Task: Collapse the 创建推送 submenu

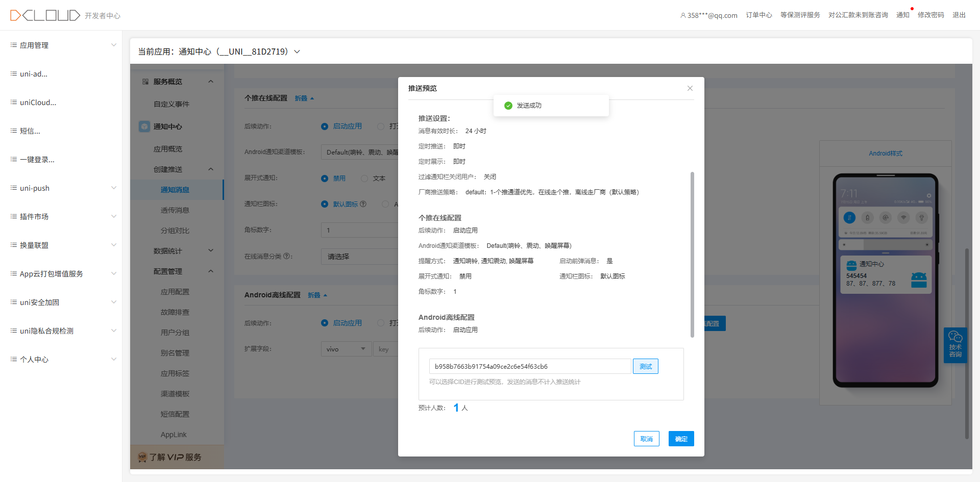Action: click(x=211, y=169)
